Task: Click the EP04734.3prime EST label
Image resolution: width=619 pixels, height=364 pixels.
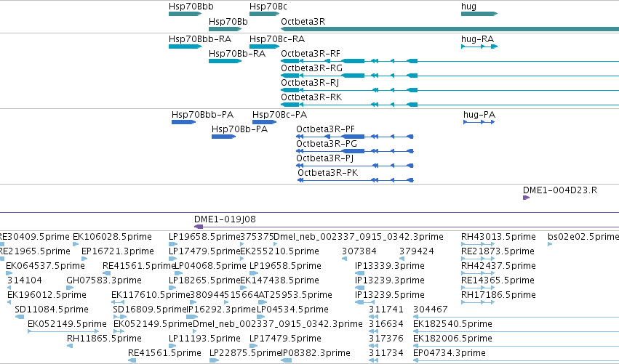Action: 450,353
